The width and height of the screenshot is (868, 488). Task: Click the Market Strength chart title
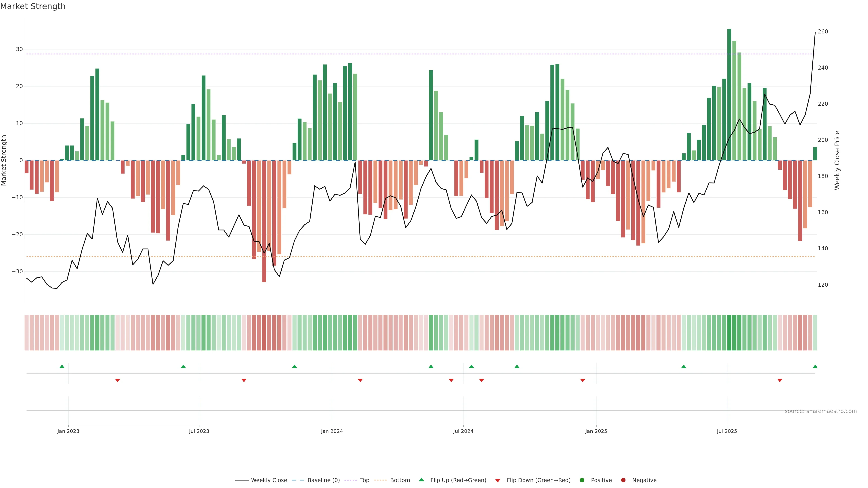click(x=33, y=6)
